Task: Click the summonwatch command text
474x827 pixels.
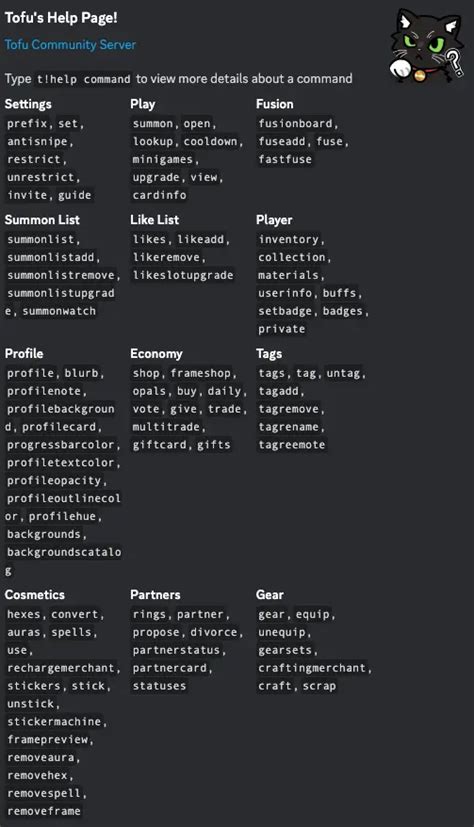Action: pyautogui.click(x=59, y=311)
